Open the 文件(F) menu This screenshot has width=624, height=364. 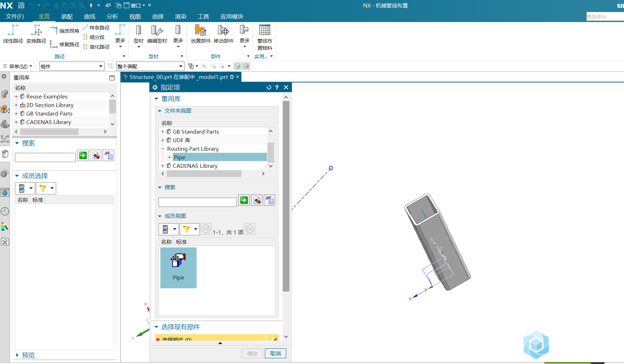(x=15, y=16)
